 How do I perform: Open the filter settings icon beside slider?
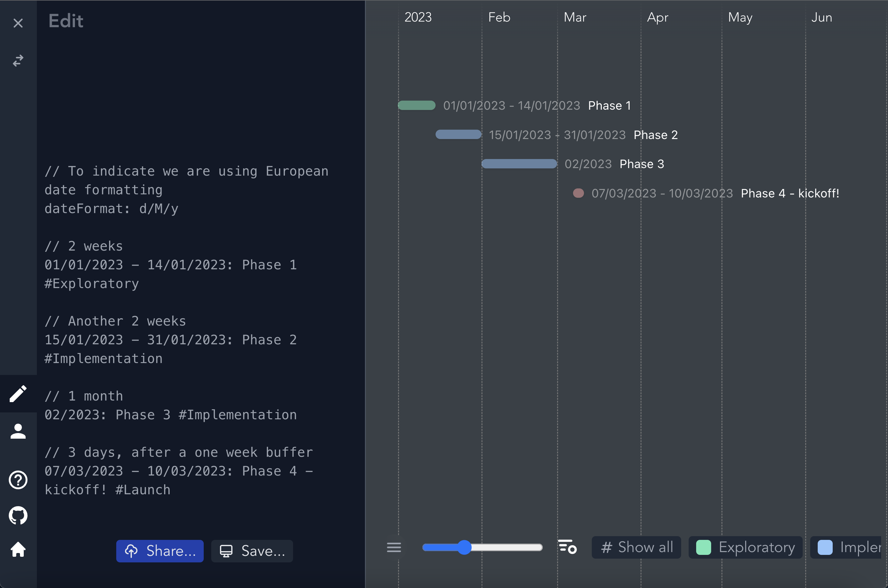click(567, 547)
